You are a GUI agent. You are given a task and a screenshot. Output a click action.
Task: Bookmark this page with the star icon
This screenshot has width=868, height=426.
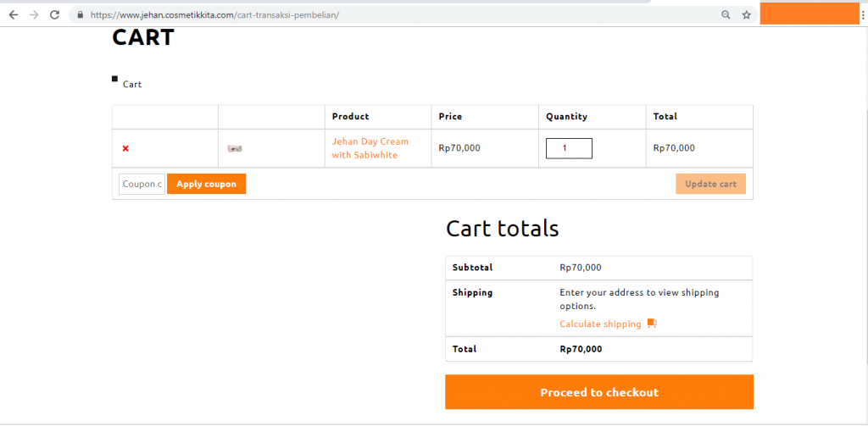[x=747, y=14]
